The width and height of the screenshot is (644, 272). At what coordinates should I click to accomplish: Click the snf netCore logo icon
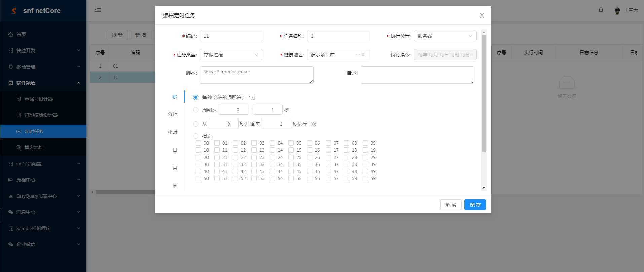(14, 11)
